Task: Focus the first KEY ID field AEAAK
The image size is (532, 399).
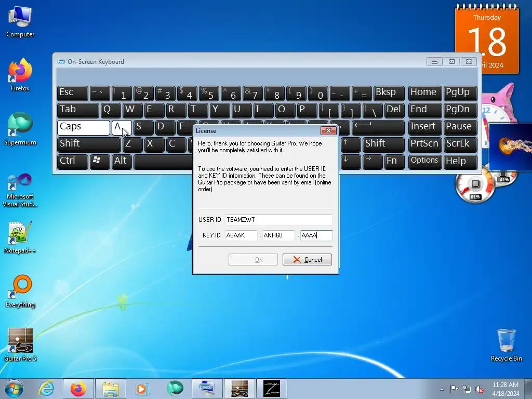Action: (x=241, y=235)
